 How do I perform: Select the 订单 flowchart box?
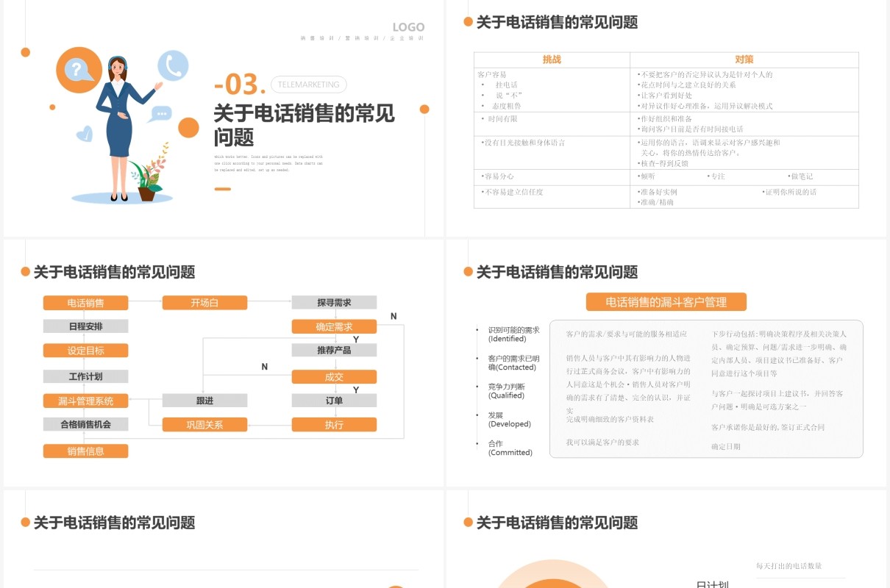pos(334,401)
